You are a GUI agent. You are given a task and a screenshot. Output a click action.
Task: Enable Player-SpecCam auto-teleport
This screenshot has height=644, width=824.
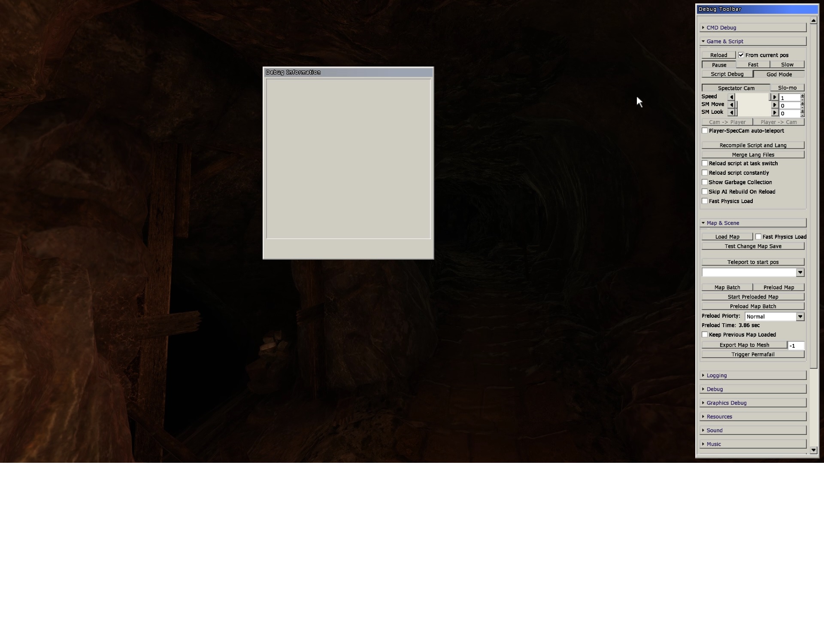pos(705,131)
